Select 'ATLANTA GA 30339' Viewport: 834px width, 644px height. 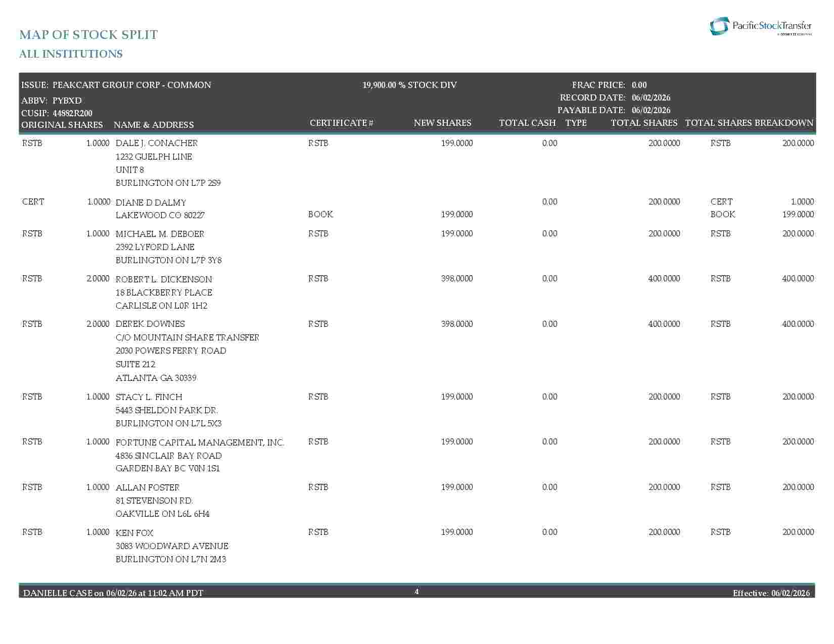pyautogui.click(x=156, y=378)
